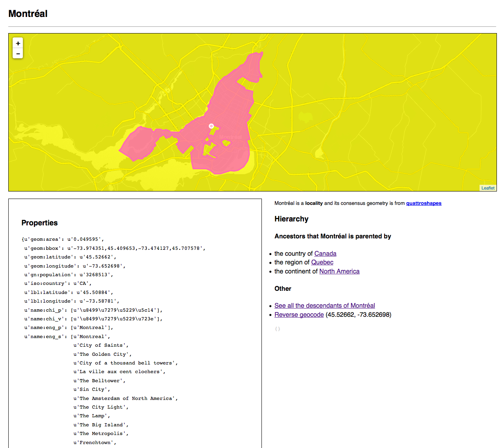Click the word 'locality' in description
The width and height of the screenshot is (504, 448).
[x=314, y=203]
